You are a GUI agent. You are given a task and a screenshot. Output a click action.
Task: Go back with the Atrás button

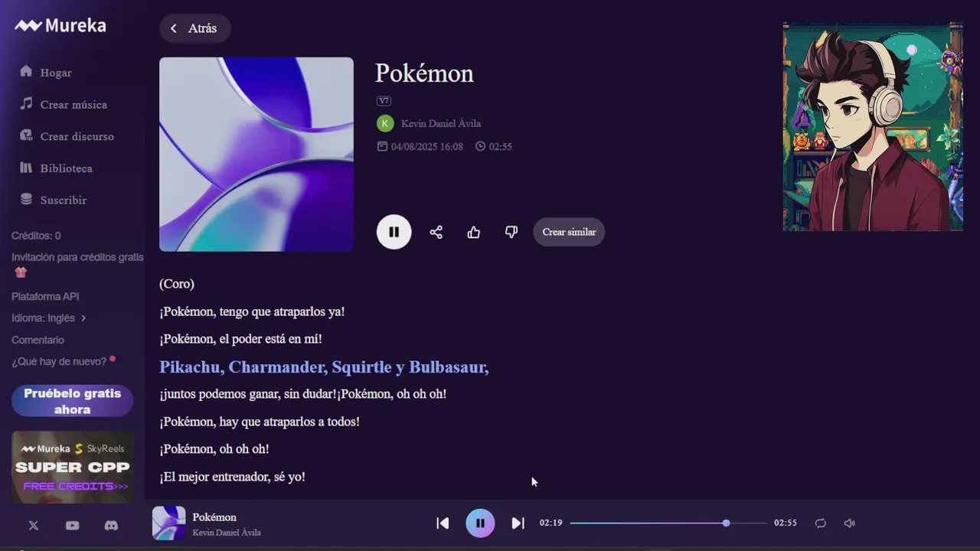[194, 28]
